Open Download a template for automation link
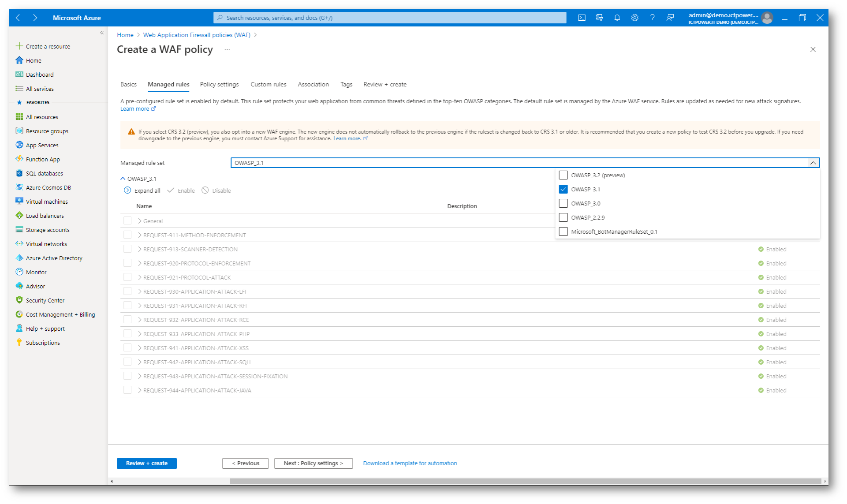The image size is (847, 504). pyautogui.click(x=410, y=463)
